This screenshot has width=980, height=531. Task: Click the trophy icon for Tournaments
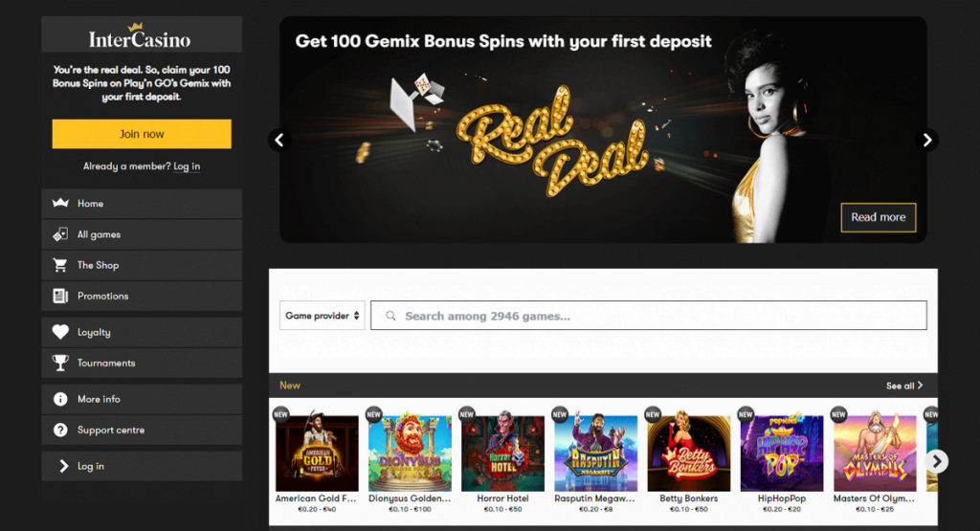60,363
